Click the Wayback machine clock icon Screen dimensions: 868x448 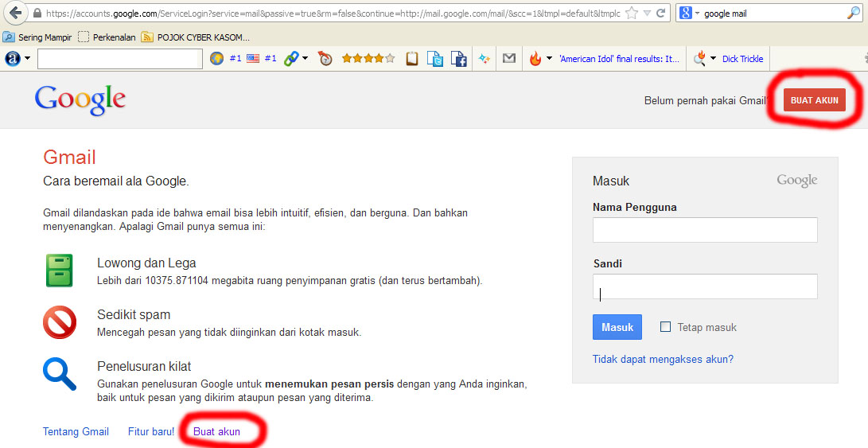click(x=325, y=58)
